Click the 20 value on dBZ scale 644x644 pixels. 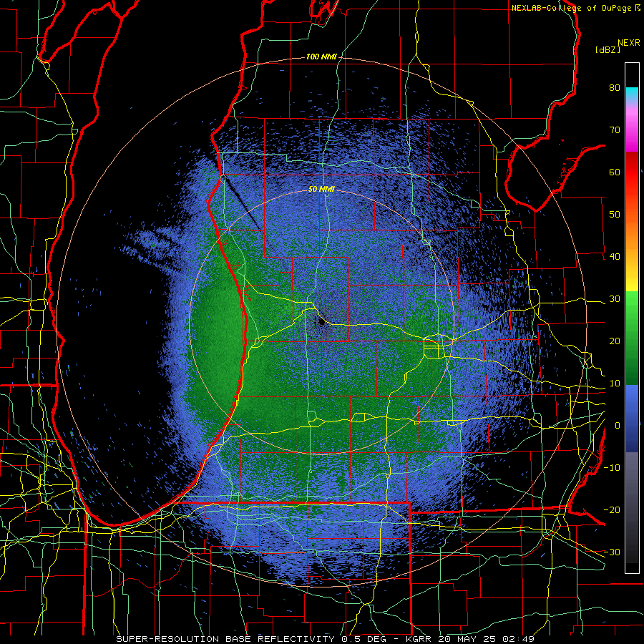click(x=615, y=341)
